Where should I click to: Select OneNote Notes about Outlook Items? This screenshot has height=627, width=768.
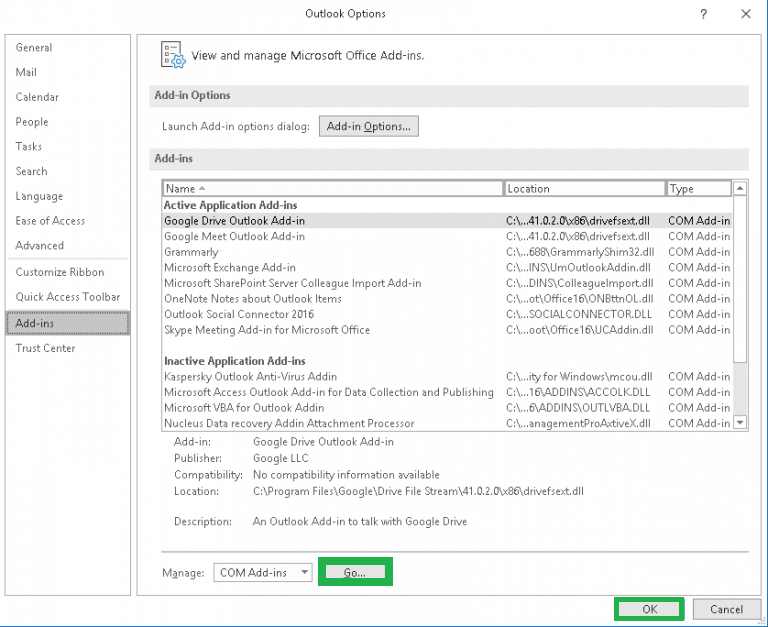447,299
